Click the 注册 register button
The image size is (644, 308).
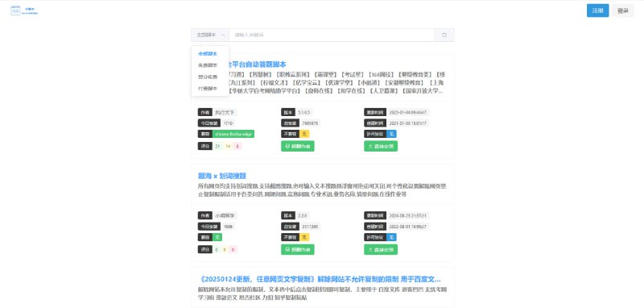pos(597,10)
